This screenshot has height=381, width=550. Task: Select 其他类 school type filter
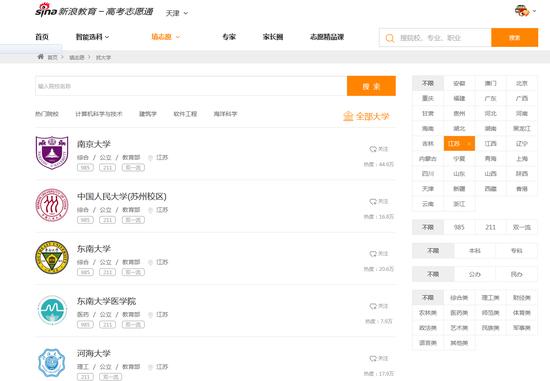(459, 343)
